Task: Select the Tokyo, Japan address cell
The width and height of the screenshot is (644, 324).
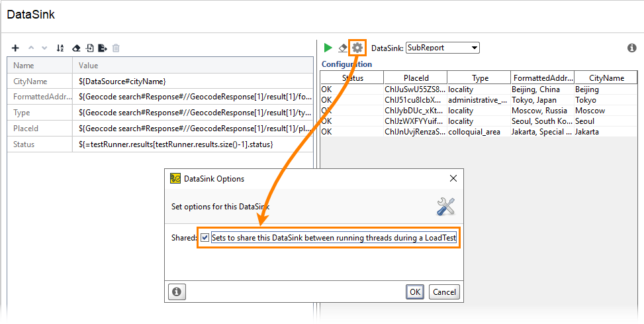Action: click(543, 100)
